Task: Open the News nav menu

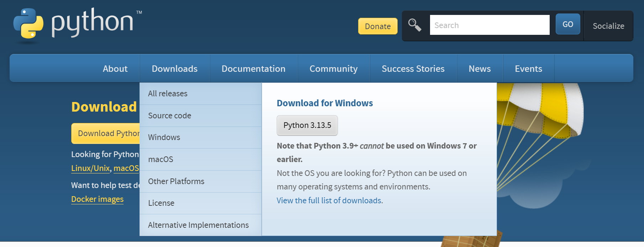Action: tap(480, 69)
